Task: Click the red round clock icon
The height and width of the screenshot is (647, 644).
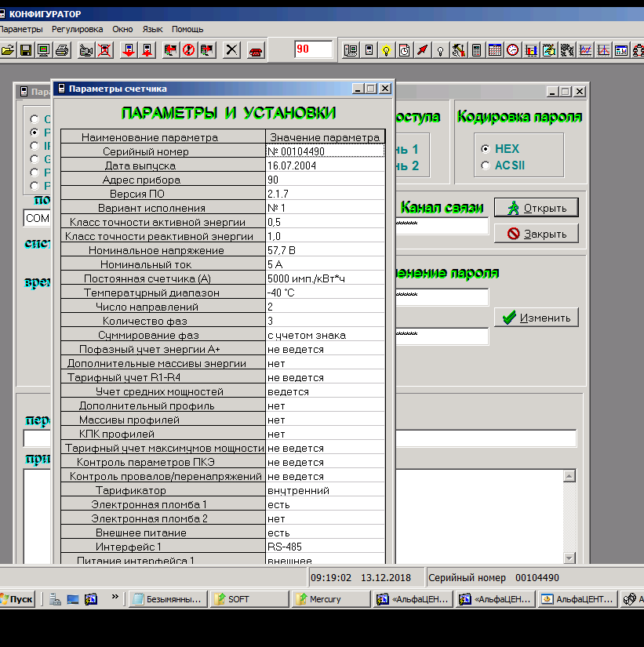Action: click(513, 50)
